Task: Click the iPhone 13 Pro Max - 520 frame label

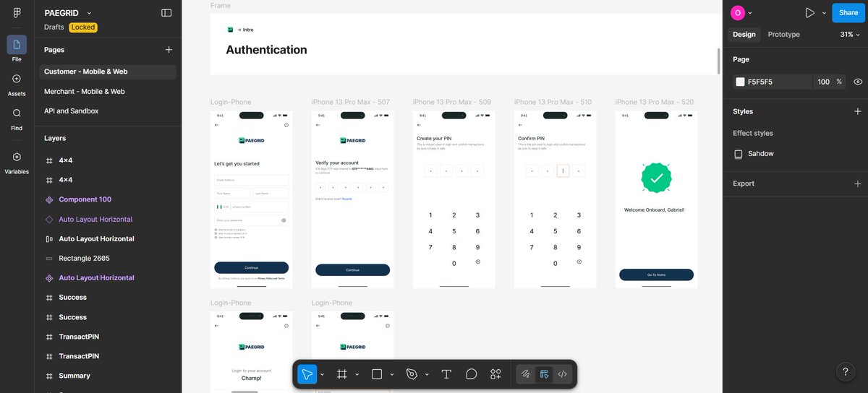Action: pos(654,102)
